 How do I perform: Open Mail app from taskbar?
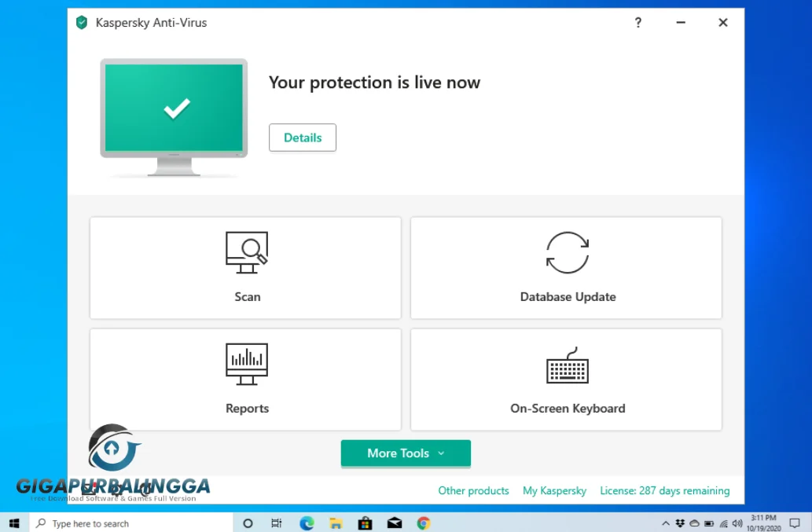click(395, 523)
